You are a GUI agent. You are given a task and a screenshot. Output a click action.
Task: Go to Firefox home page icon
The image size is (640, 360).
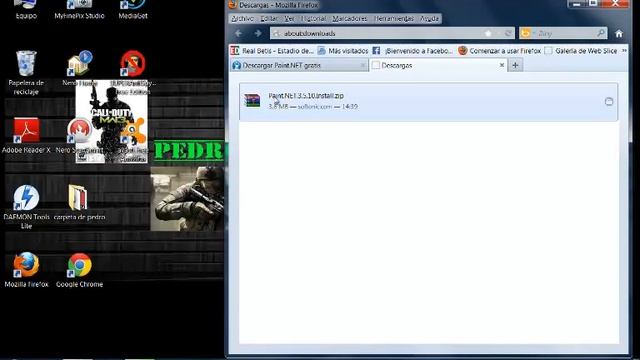pyautogui.click(x=619, y=33)
